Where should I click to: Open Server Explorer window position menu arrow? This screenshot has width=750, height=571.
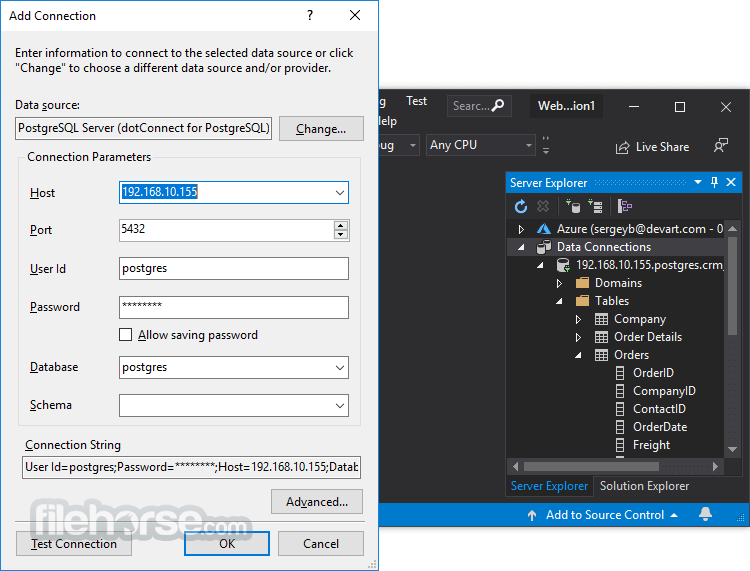(698, 182)
